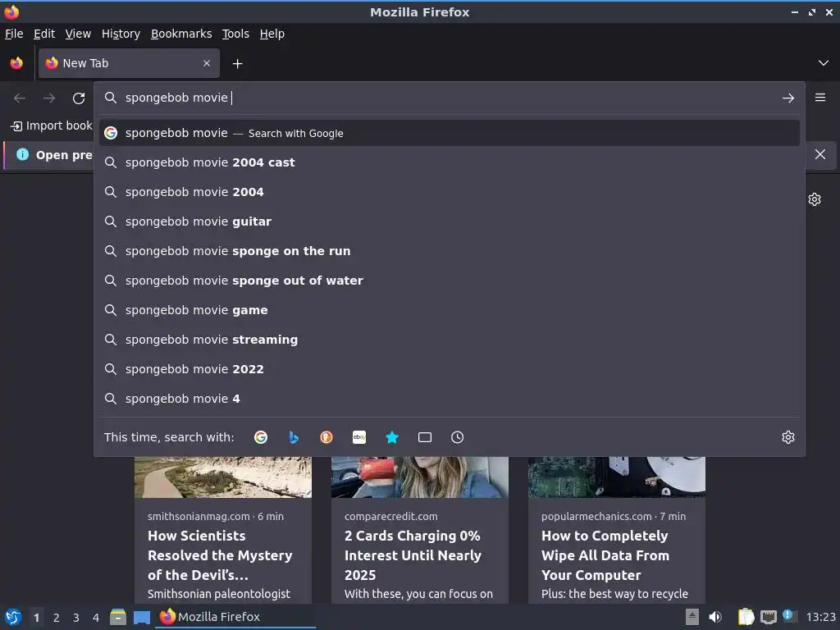The image size is (840, 630).
Task: Select spongebob movie Search with Google row
Action: pos(449,133)
